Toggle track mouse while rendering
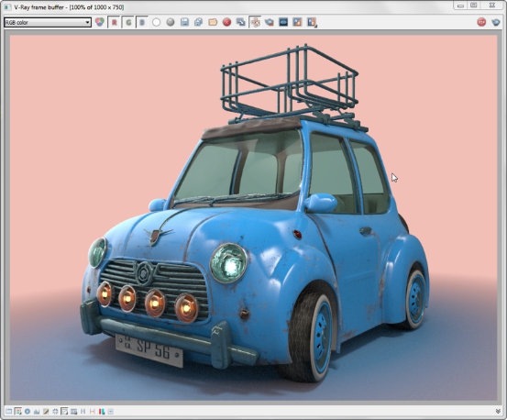This screenshot has width=507, height=420. coord(255,22)
